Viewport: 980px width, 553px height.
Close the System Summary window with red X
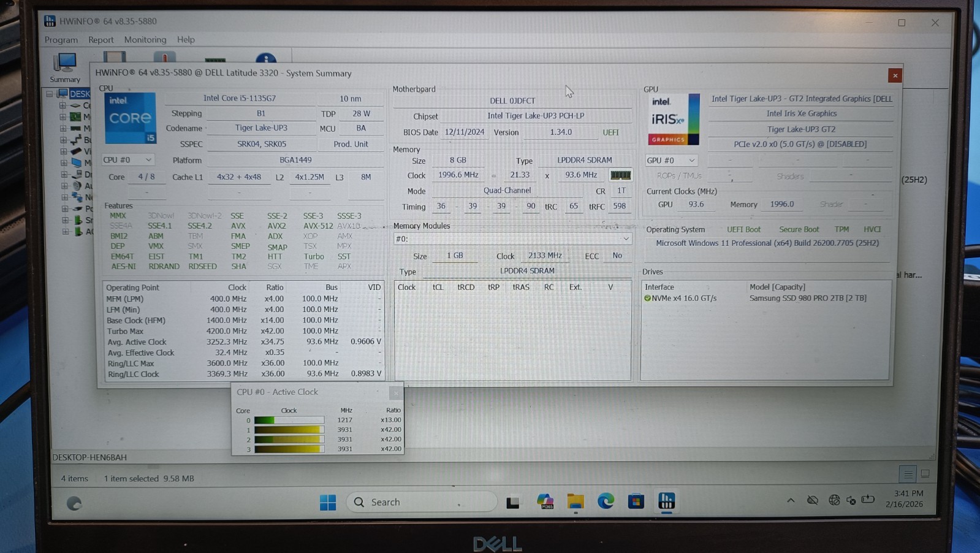click(x=895, y=75)
